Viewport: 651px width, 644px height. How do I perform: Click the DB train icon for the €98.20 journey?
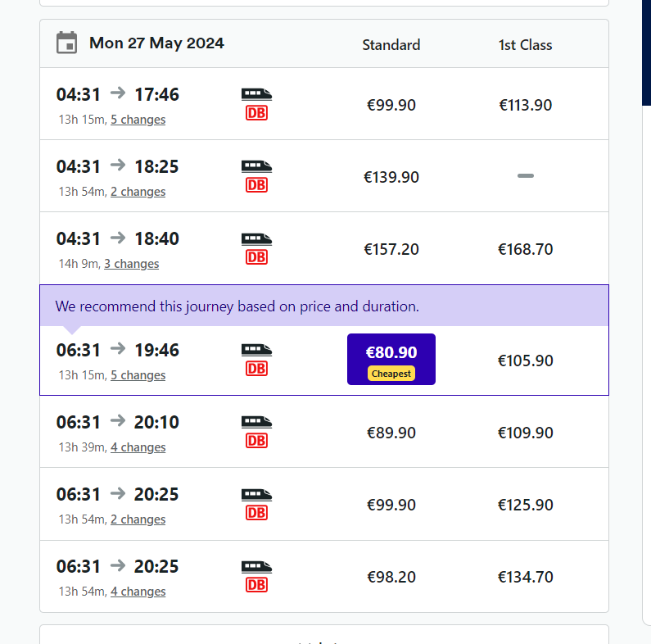256,576
